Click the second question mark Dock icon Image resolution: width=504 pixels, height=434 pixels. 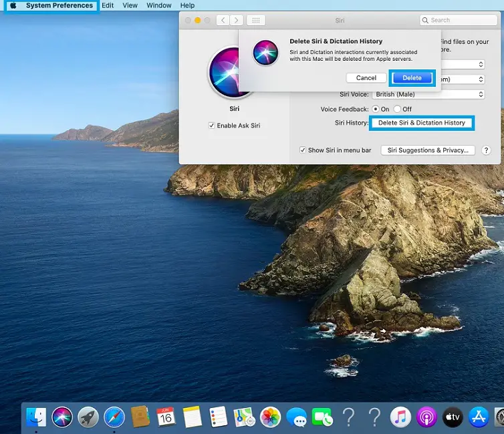pos(374,417)
